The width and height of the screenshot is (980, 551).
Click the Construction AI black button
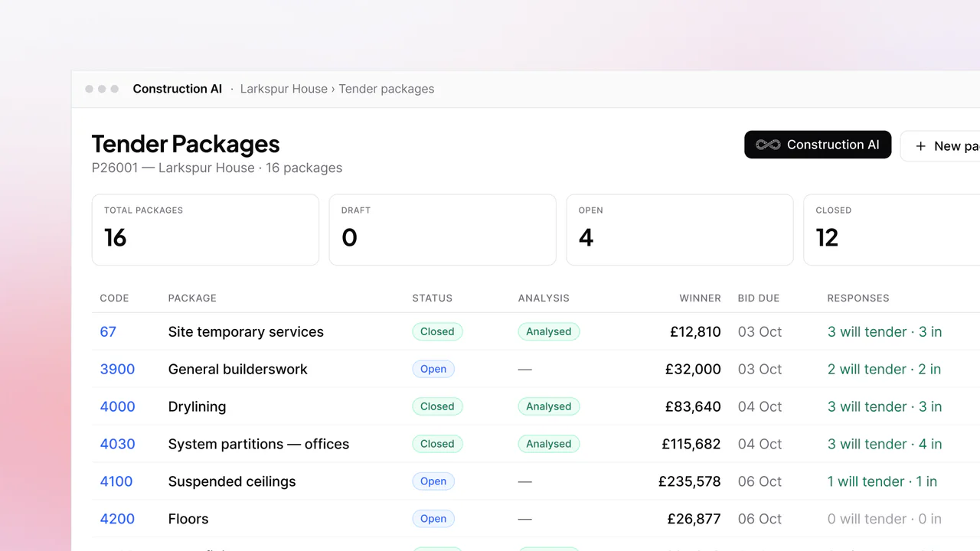(818, 145)
